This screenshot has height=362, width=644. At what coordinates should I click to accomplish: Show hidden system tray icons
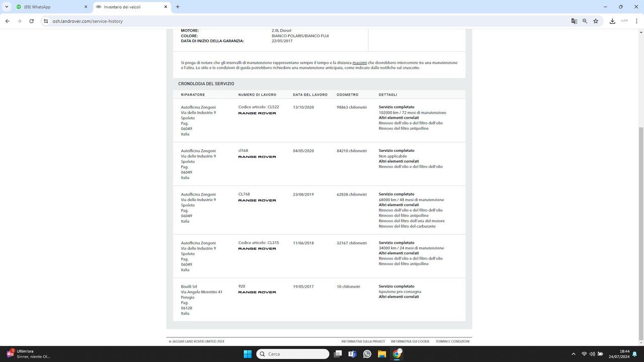573,354
